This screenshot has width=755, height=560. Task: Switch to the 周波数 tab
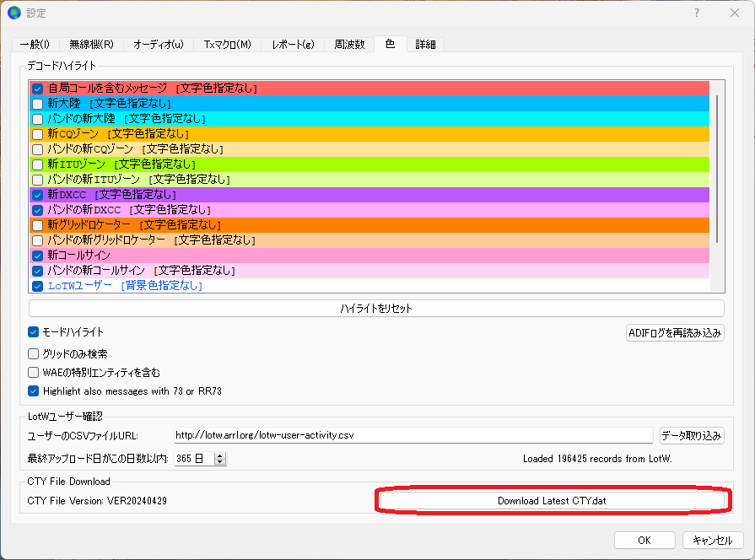point(349,44)
